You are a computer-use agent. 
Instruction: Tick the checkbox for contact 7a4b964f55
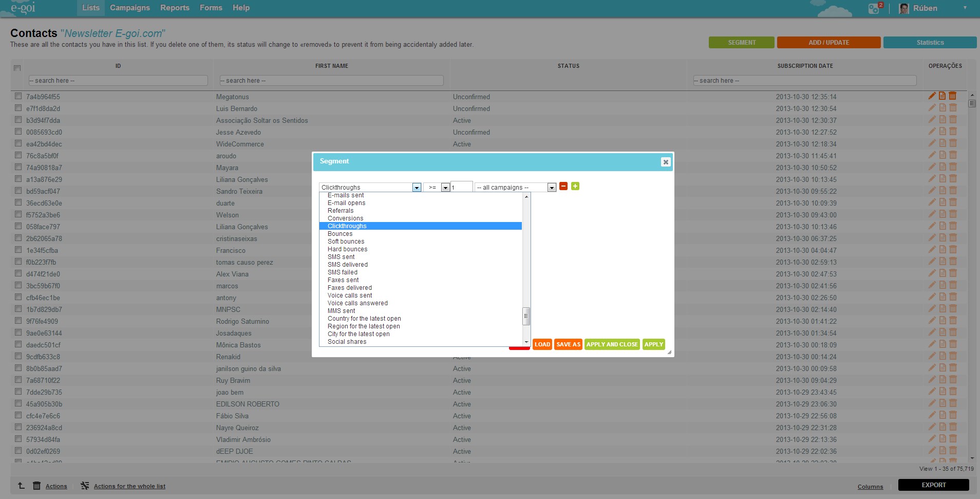pyautogui.click(x=18, y=96)
